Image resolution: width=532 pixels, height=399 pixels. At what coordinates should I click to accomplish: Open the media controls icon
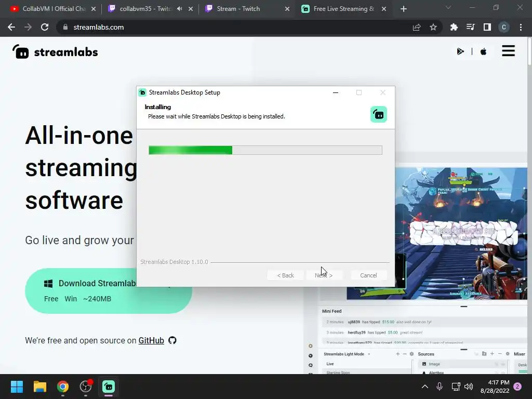point(470,27)
